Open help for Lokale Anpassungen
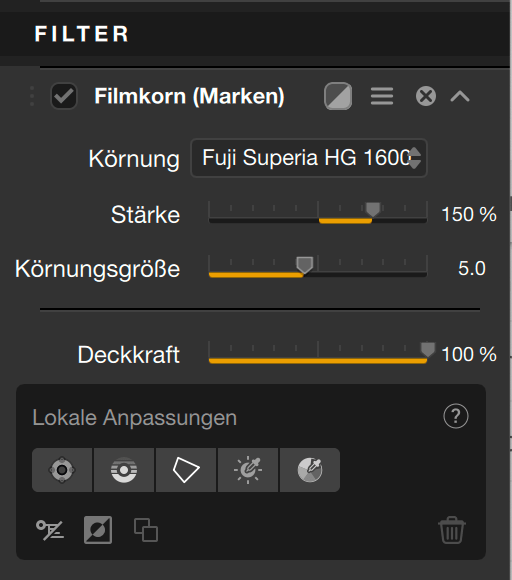The width and height of the screenshot is (512, 580). click(456, 416)
